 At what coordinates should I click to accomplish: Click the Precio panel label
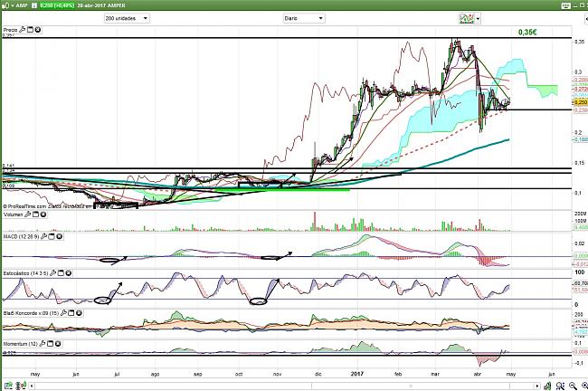[11, 30]
